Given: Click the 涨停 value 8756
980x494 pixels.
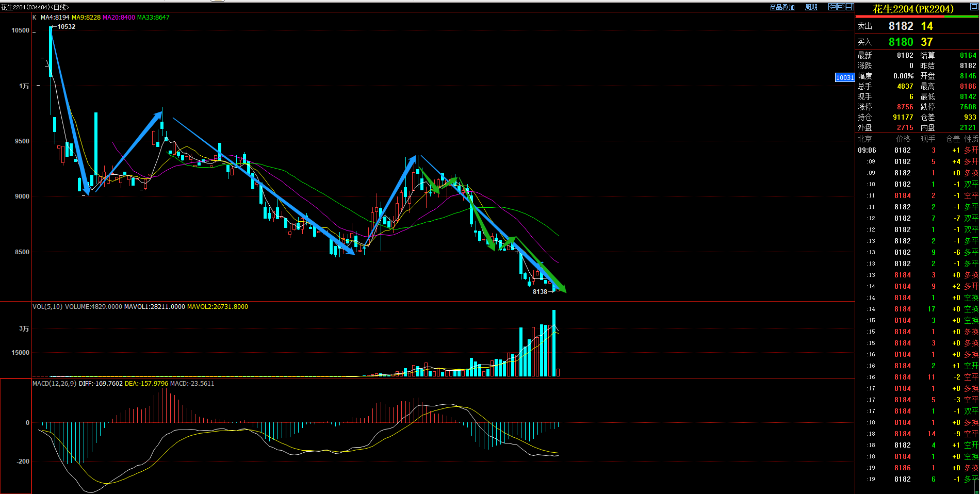Looking at the screenshot, I should point(905,107).
